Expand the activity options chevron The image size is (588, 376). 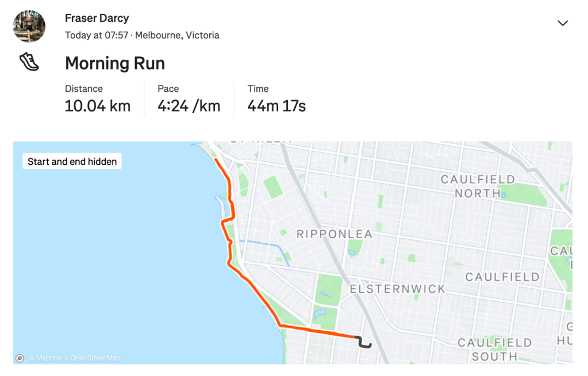tap(563, 23)
